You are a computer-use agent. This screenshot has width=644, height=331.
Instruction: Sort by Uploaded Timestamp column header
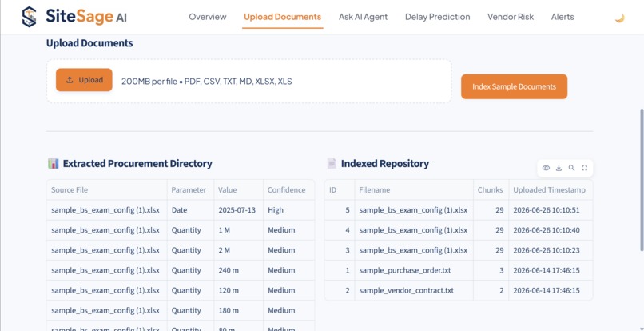[x=551, y=190]
